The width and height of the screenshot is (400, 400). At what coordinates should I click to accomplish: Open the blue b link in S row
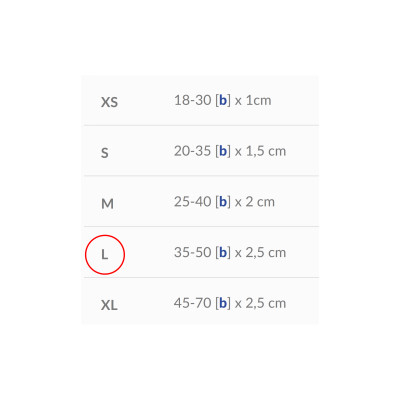tap(223, 151)
